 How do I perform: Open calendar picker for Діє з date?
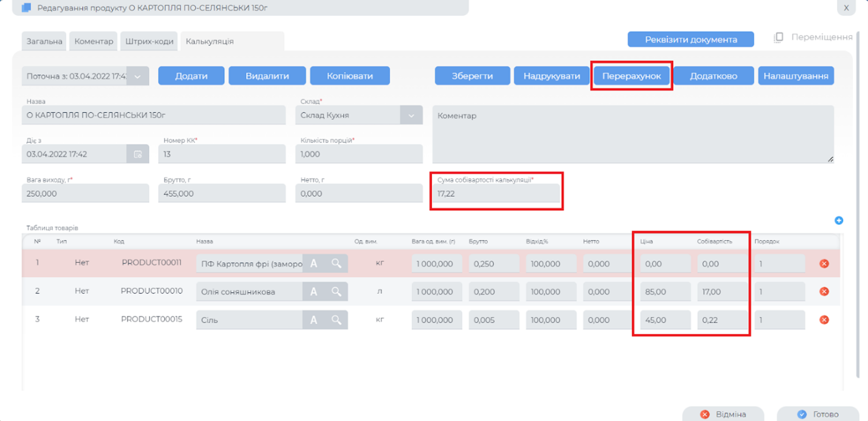pyautogui.click(x=138, y=154)
